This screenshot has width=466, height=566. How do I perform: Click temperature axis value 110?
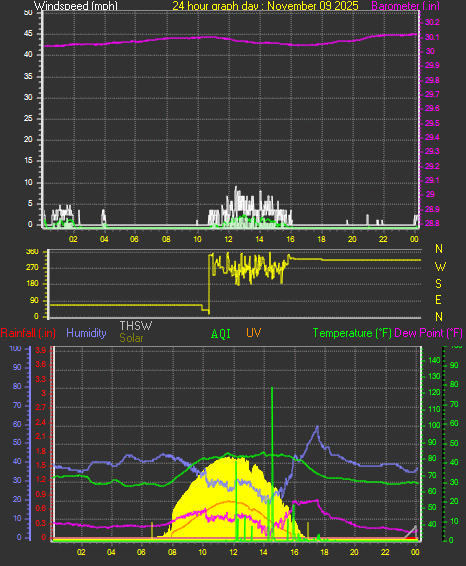coord(434,409)
